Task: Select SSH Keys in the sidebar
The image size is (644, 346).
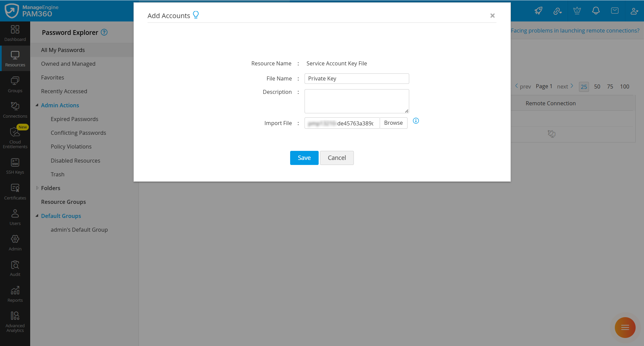Action: pos(15,165)
